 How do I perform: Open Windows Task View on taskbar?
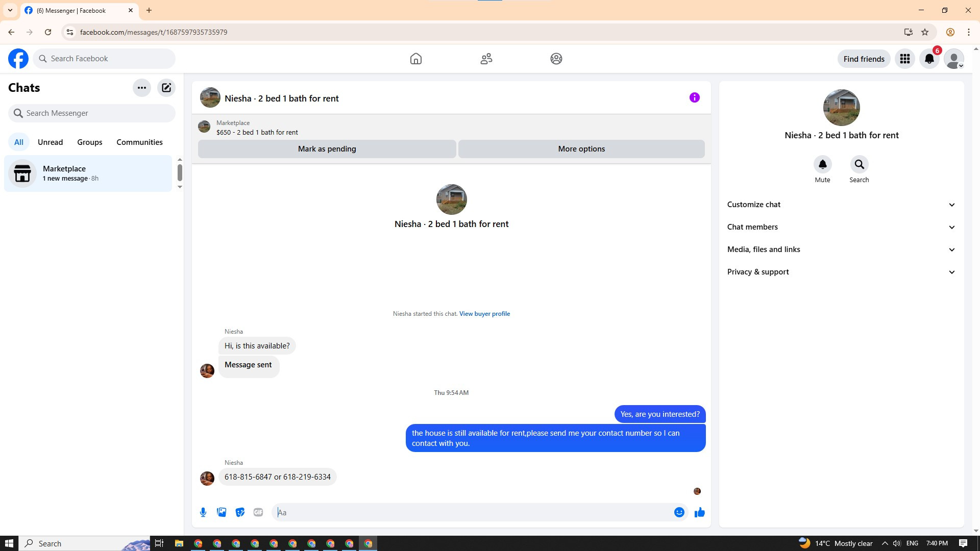[159, 543]
